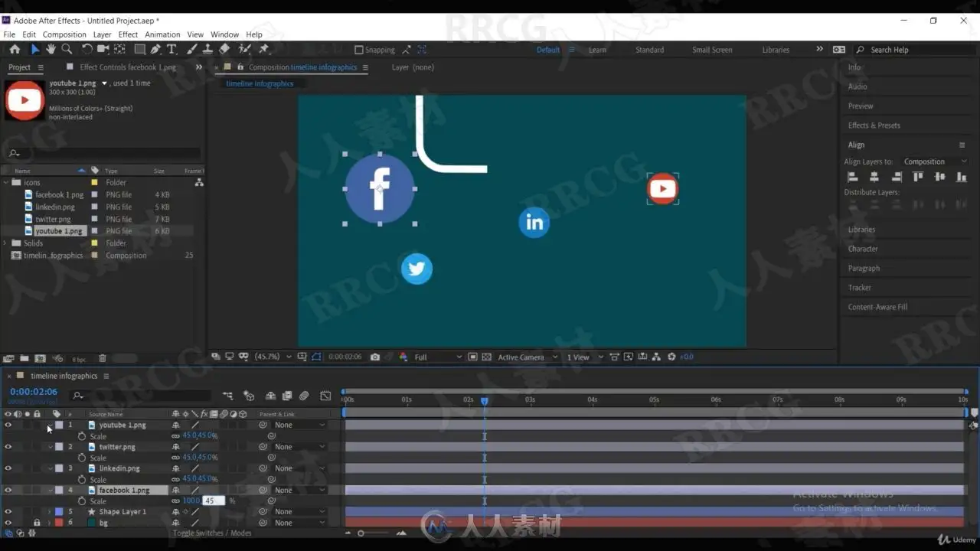Collapse the icons folder in Project
Viewport: 980px width, 551px height.
tap(6, 182)
